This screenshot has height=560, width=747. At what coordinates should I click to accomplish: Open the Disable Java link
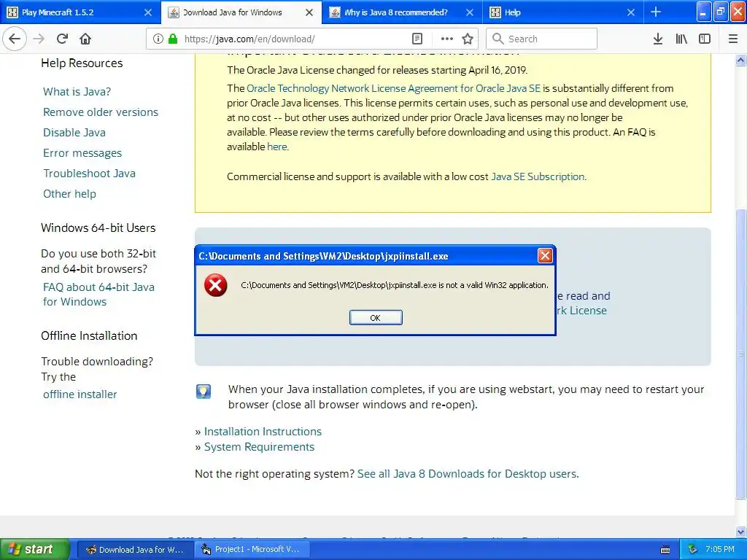(x=74, y=133)
